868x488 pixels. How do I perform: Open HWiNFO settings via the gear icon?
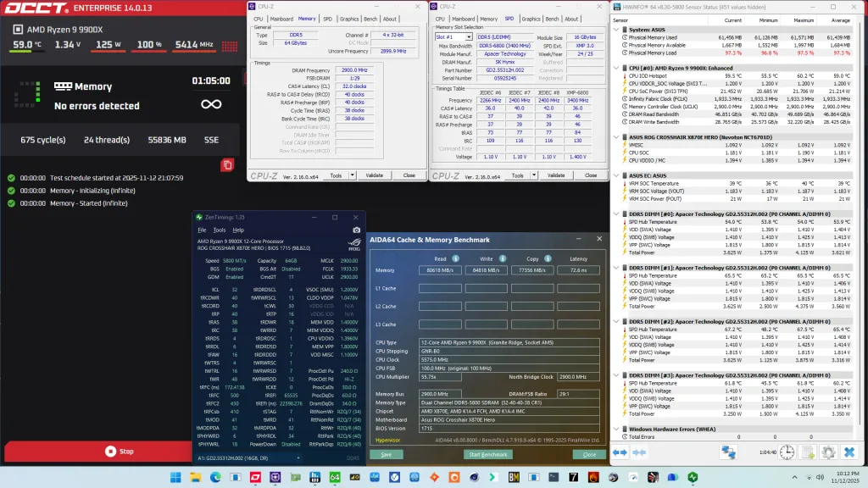[829, 452]
